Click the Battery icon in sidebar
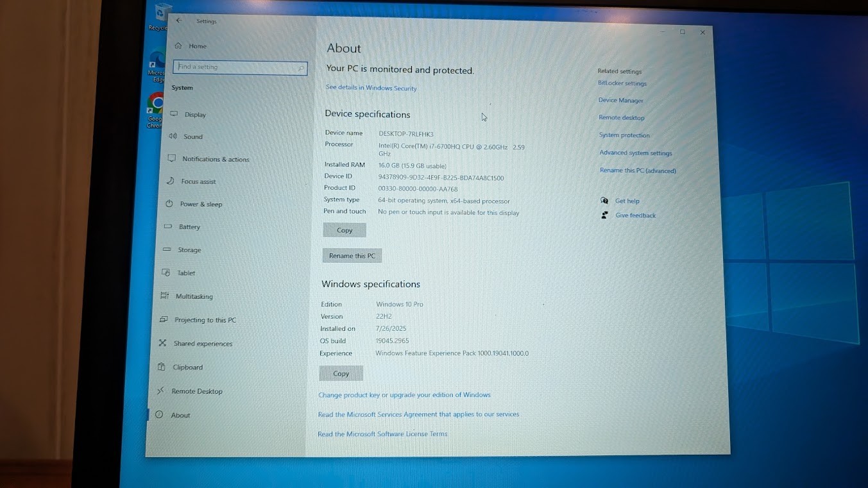This screenshot has width=868, height=488. pyautogui.click(x=168, y=226)
